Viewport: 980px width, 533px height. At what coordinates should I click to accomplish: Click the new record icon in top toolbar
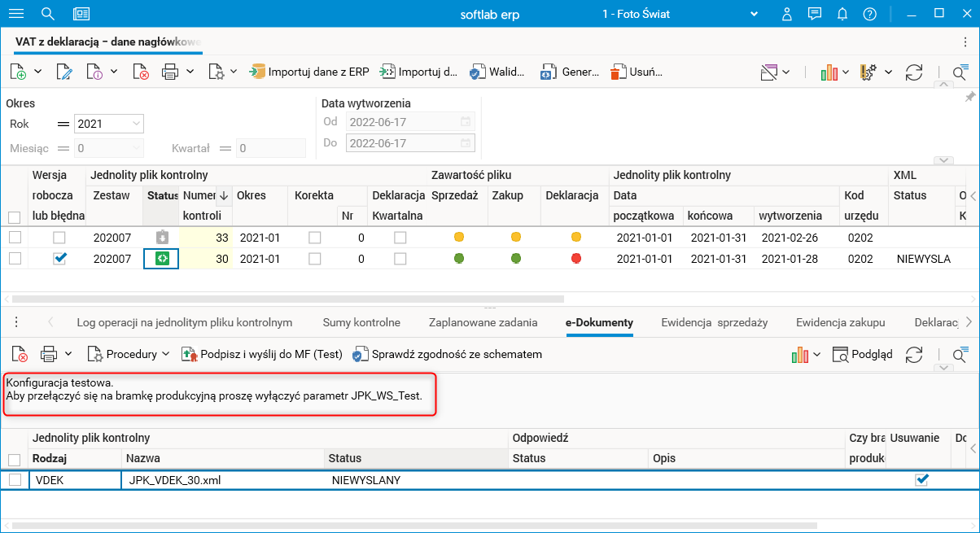click(18, 72)
